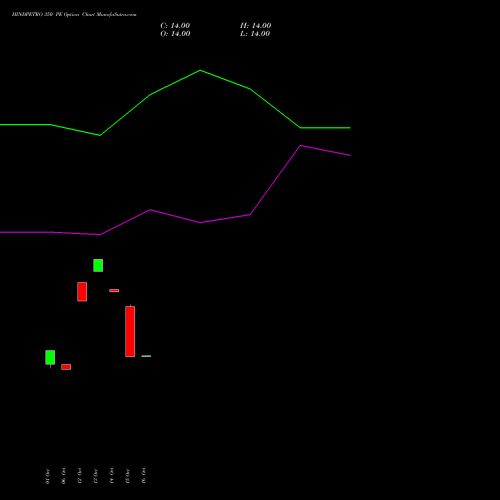Select the lowest dip of the green line
The width and height of the screenshot is (500, 500).
pyautogui.click(x=100, y=135)
